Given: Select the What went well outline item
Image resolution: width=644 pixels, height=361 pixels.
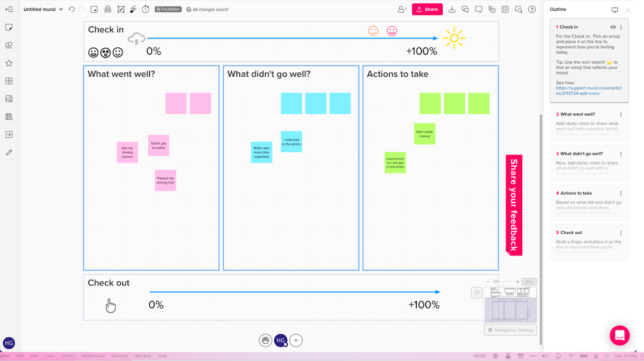Looking at the screenshot, I should point(589,123).
